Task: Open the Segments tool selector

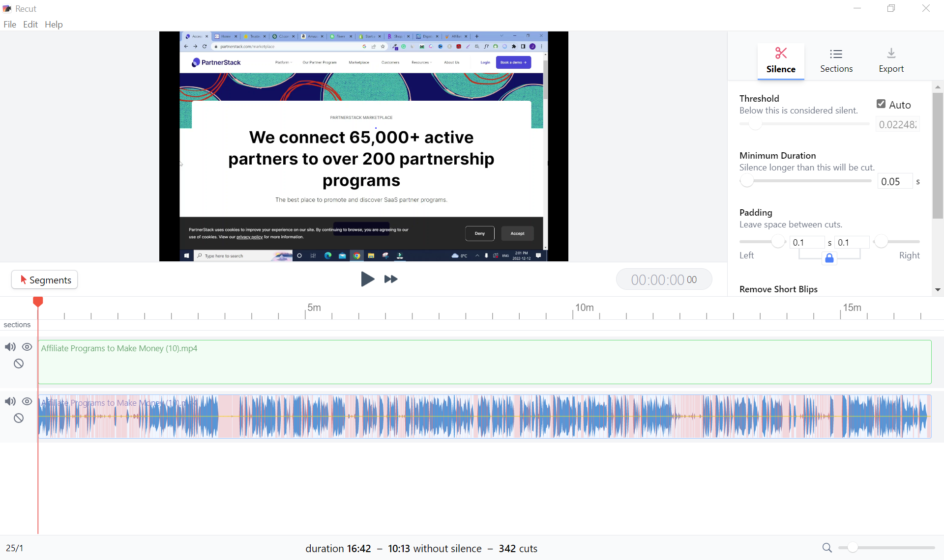Action: coord(45,280)
